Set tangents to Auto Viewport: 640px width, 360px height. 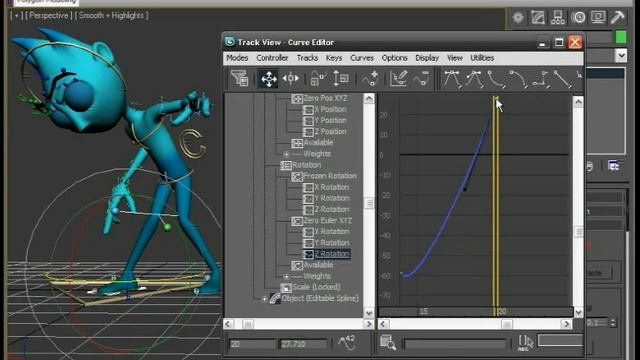452,79
